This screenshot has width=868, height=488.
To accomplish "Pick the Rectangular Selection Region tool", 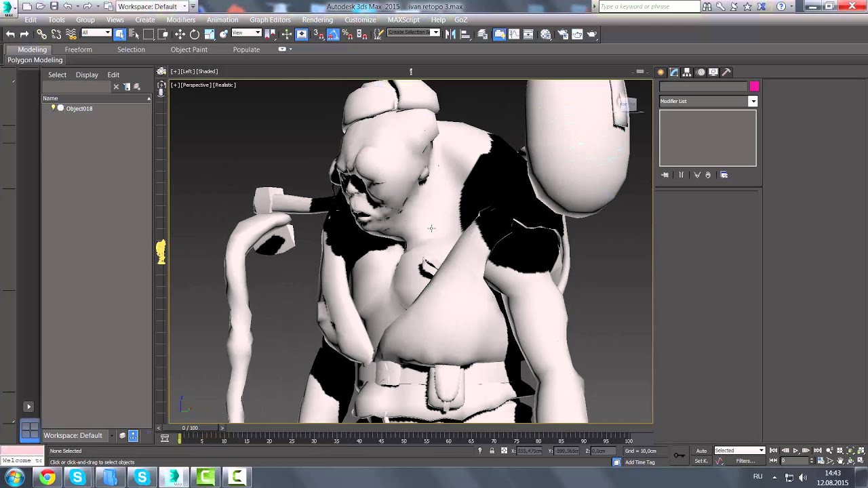I will coord(149,34).
